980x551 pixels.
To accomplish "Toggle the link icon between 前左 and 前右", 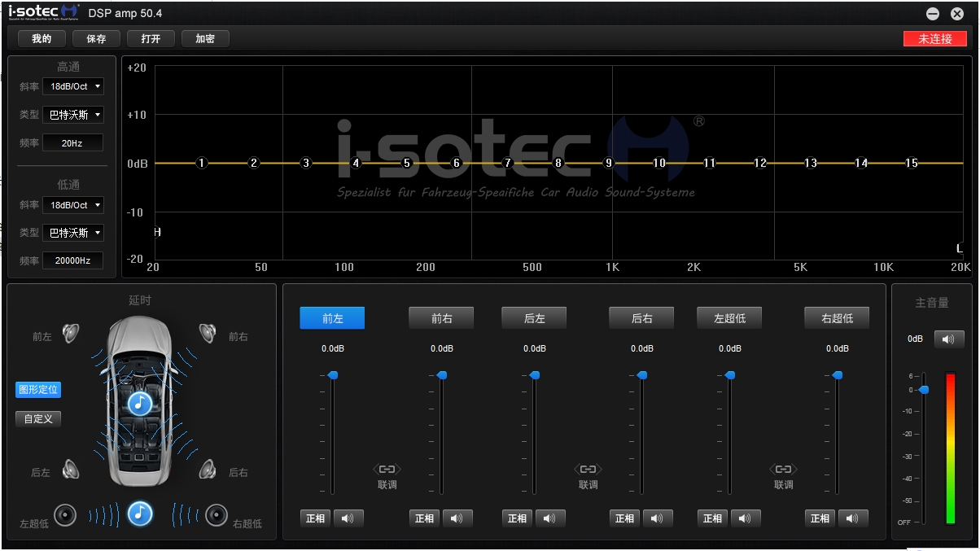I will tap(387, 470).
